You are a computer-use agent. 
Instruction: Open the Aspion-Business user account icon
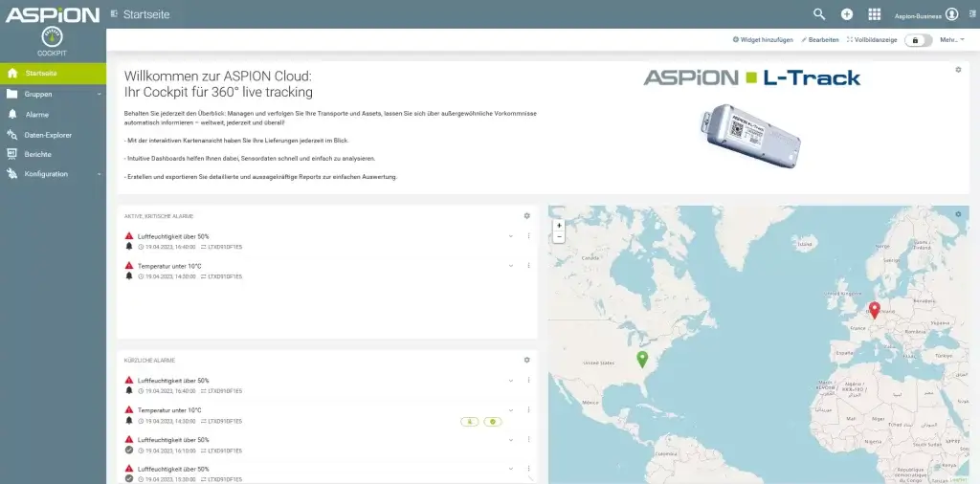(x=951, y=14)
